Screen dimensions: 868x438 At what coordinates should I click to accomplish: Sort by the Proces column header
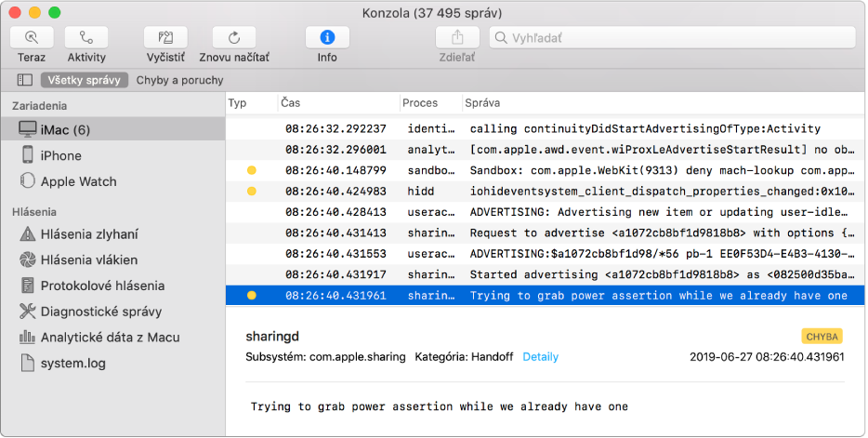point(430,103)
